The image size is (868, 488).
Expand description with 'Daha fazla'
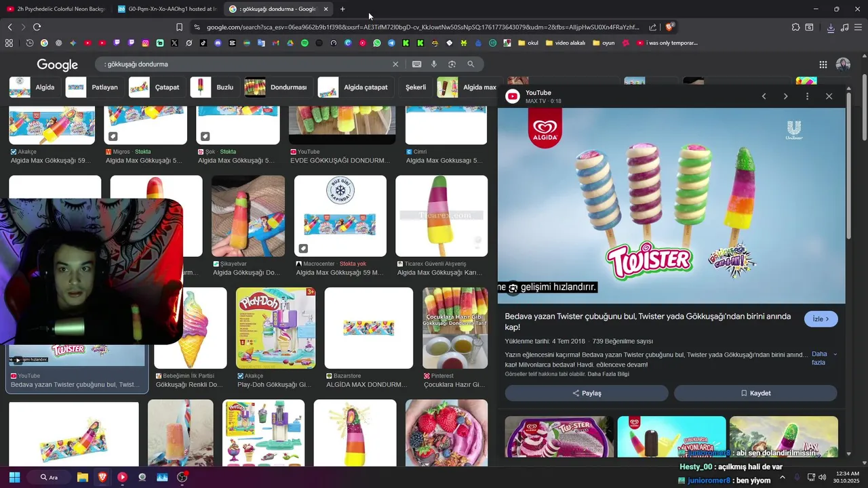pos(824,358)
